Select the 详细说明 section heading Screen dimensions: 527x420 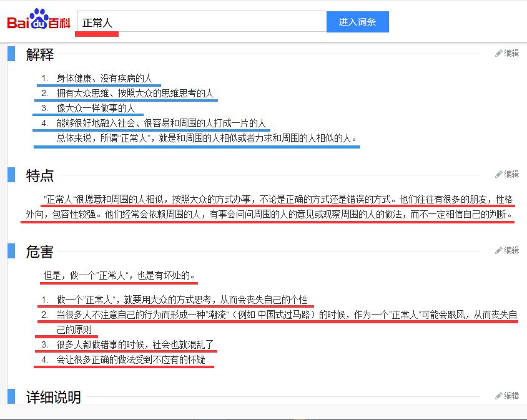point(54,397)
